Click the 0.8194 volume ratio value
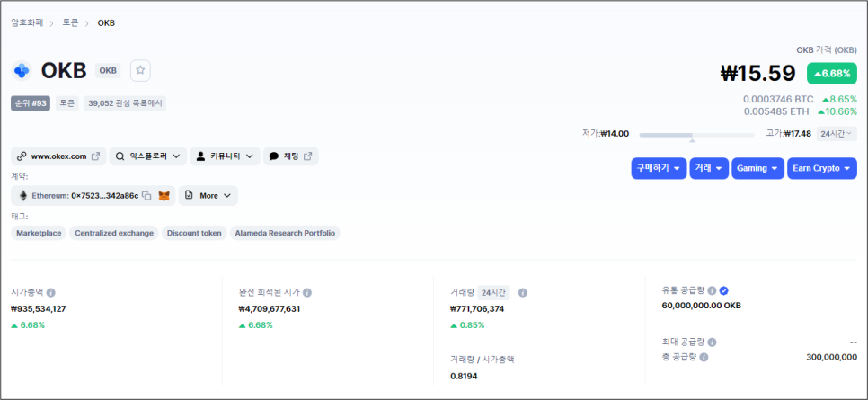 [x=464, y=376]
